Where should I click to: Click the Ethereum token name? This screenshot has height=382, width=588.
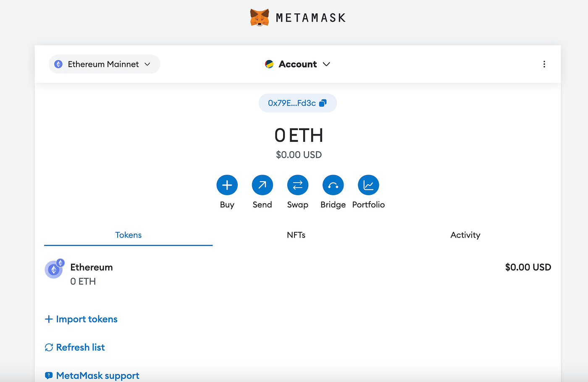point(92,267)
